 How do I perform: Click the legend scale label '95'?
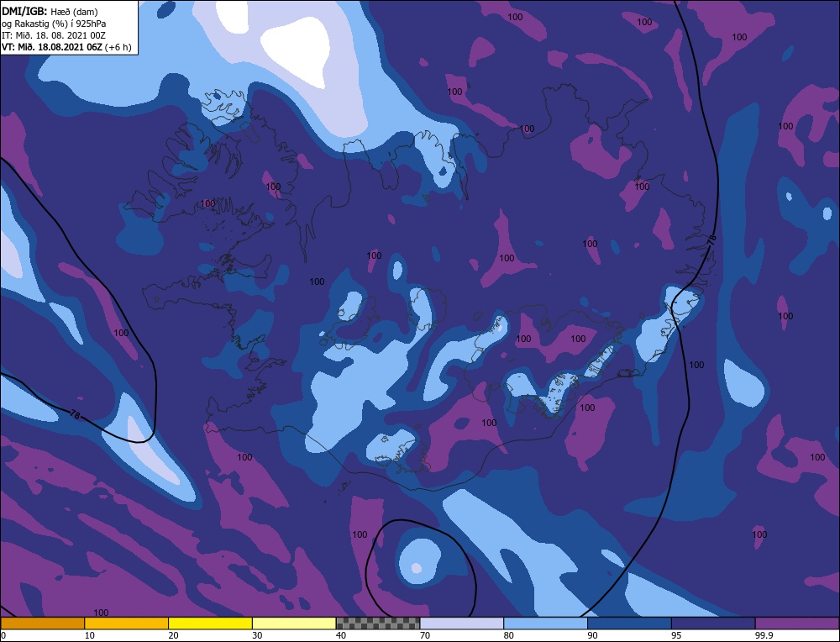676,635
